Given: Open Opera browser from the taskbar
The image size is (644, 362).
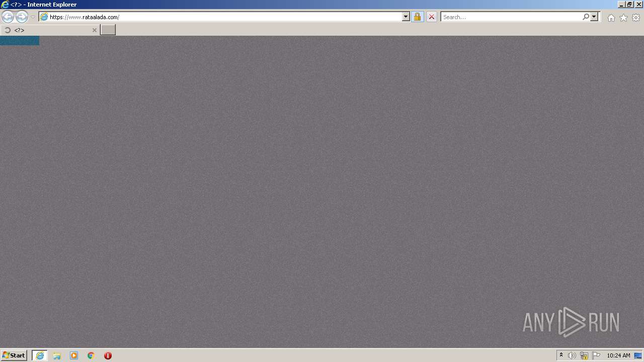Looking at the screenshot, I should coord(108,355).
